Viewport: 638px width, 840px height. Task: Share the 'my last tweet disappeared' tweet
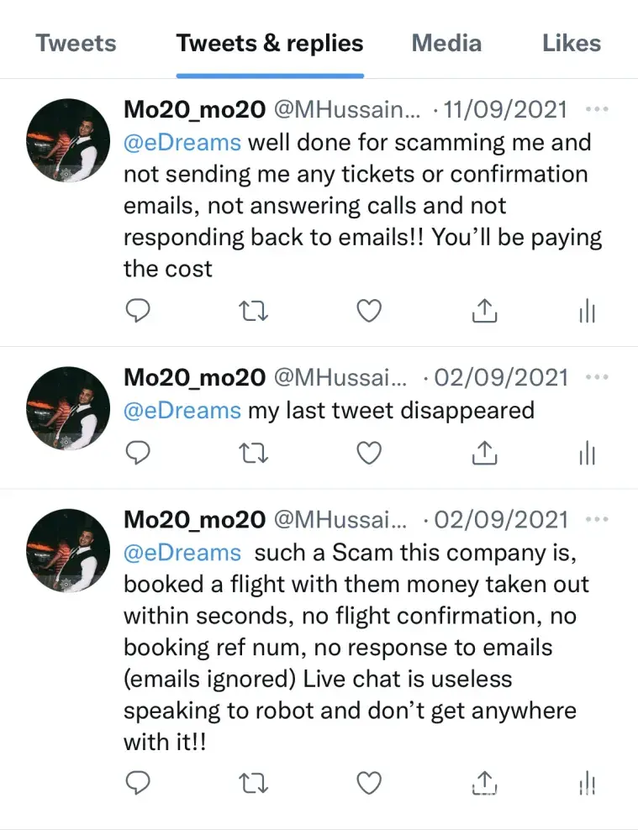[483, 454]
